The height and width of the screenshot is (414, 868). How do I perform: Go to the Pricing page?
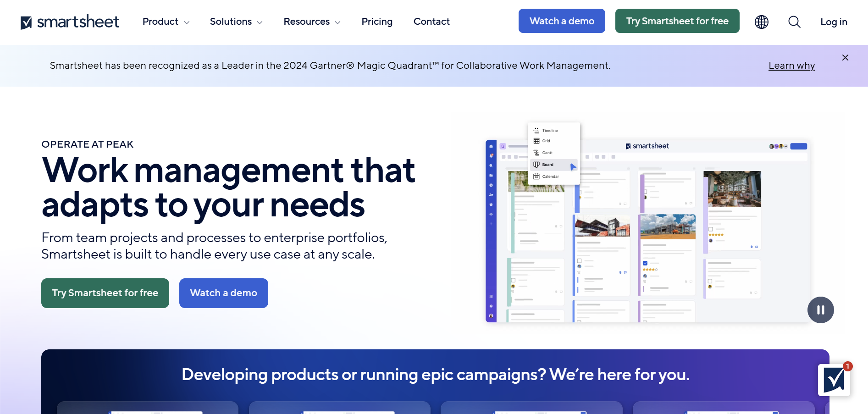tap(377, 22)
